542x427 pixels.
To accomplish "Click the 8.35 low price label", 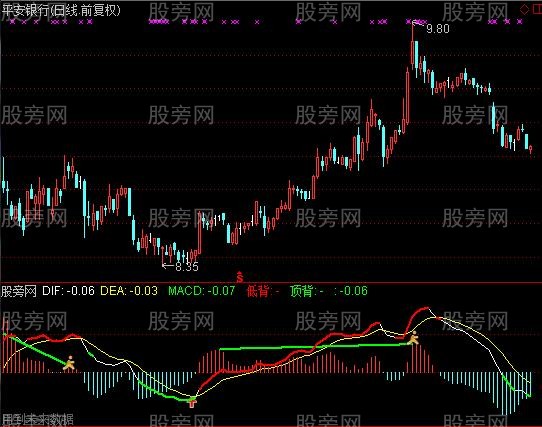I will tap(187, 267).
